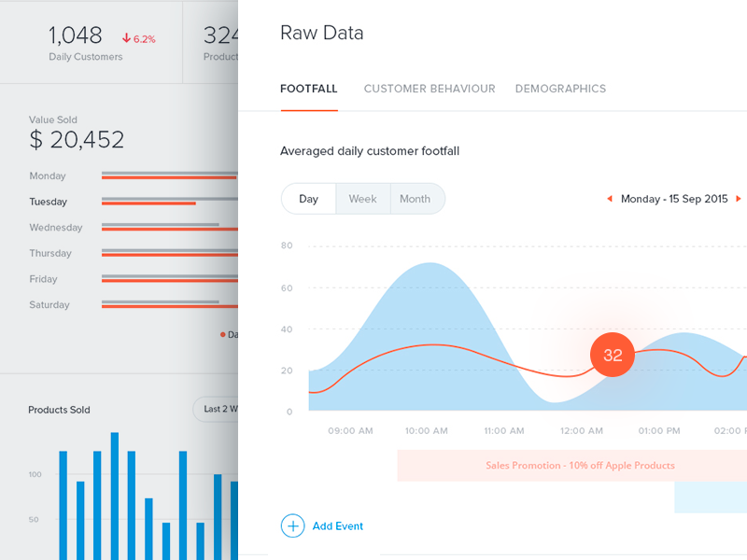Click the red down-arrow beside 6.2%

pyautogui.click(x=126, y=39)
